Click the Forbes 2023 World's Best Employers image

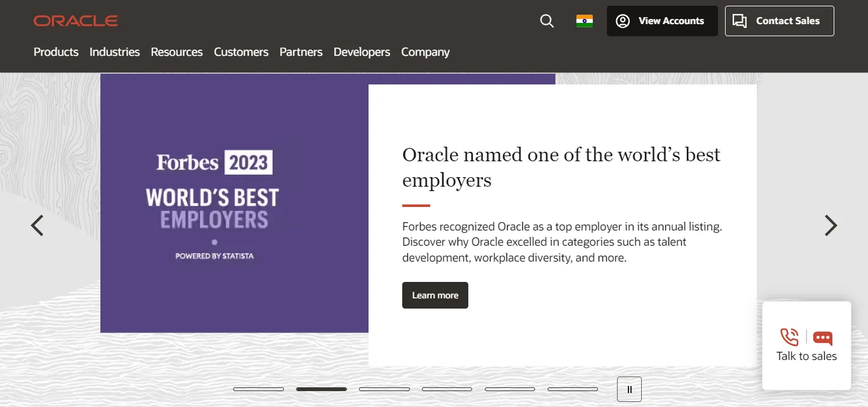click(234, 203)
